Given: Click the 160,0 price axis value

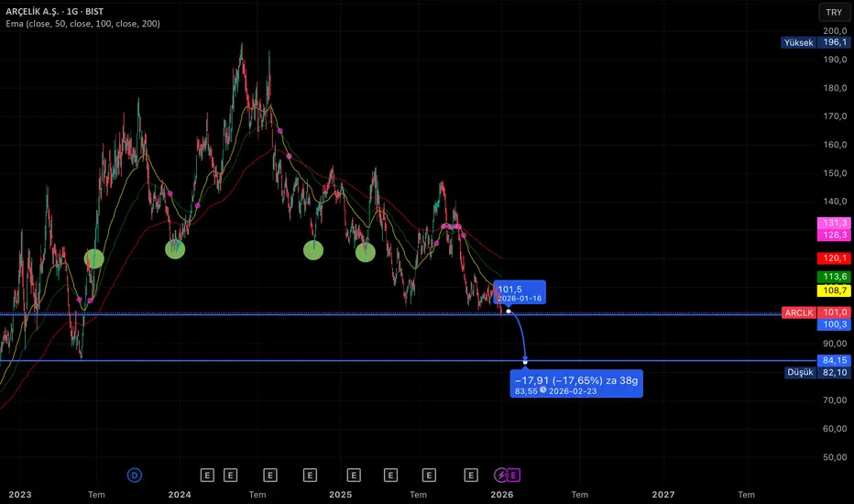Looking at the screenshot, I should point(835,145).
